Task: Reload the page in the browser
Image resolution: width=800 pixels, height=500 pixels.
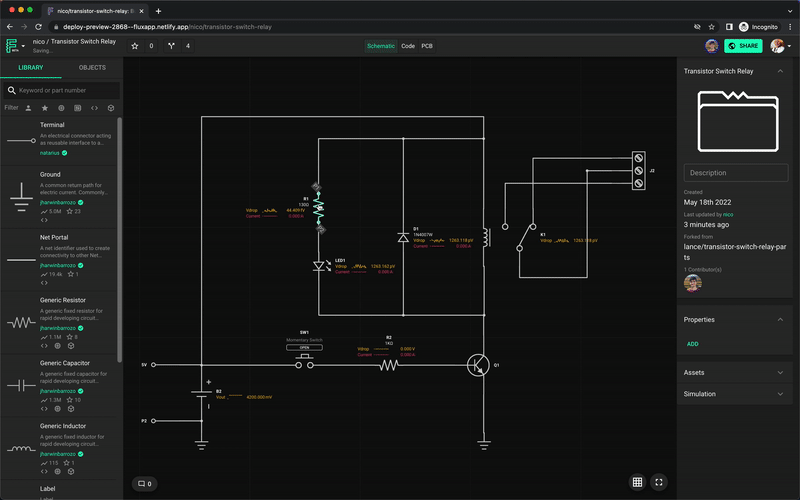Action: pos(38,27)
